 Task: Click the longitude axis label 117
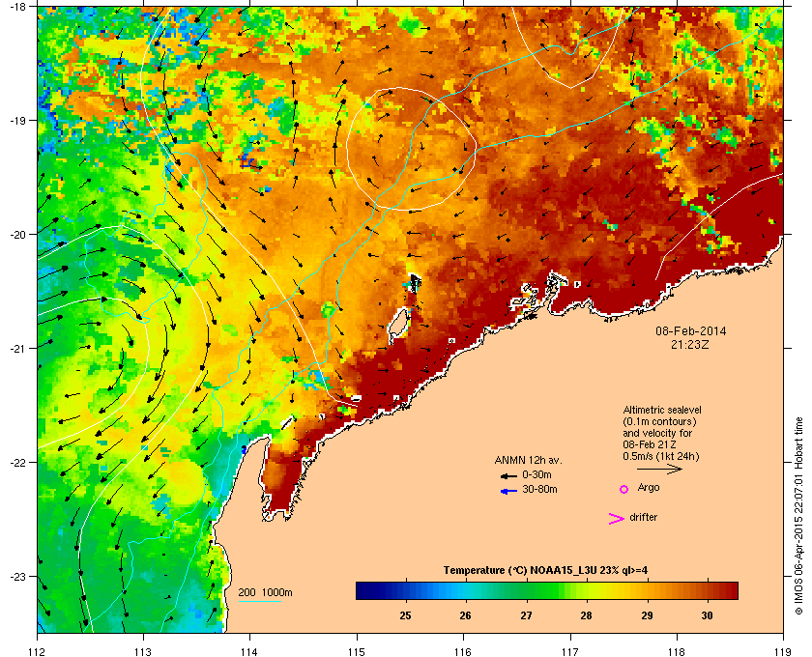(x=570, y=652)
